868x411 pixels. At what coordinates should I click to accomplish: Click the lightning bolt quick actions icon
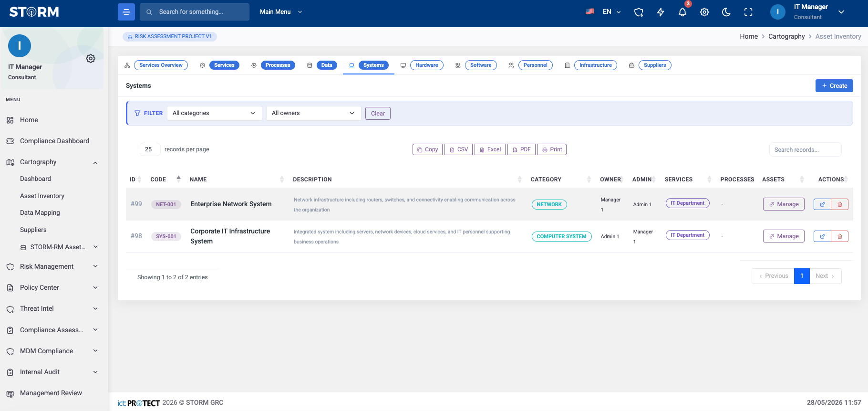[661, 12]
